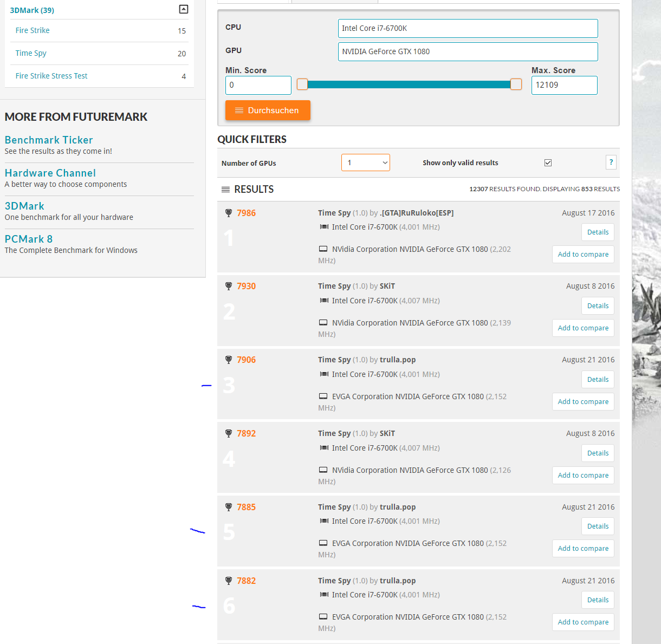Open the 3DMark link under More from Futuremark
661x644 pixels.
click(24, 206)
